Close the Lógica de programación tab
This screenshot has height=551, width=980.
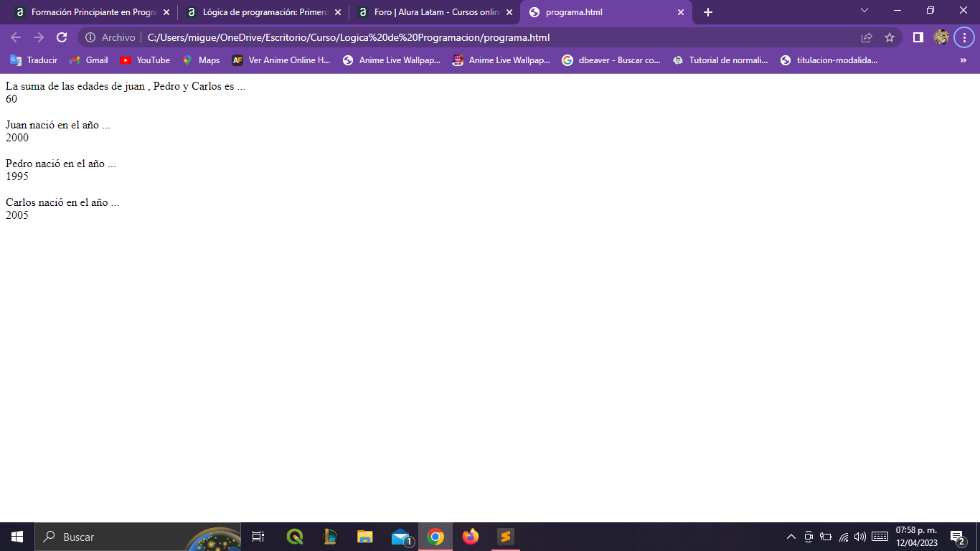338,12
